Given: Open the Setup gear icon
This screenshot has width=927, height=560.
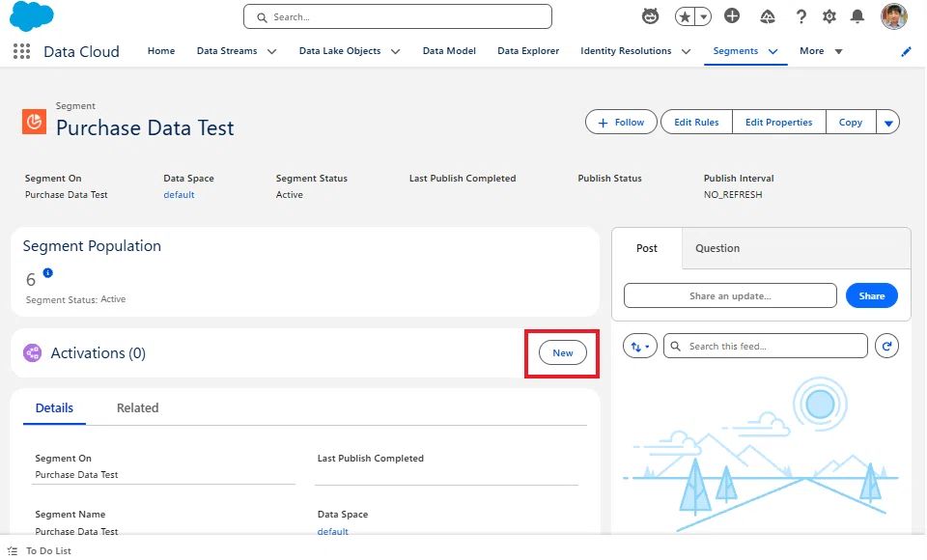Looking at the screenshot, I should click(829, 16).
